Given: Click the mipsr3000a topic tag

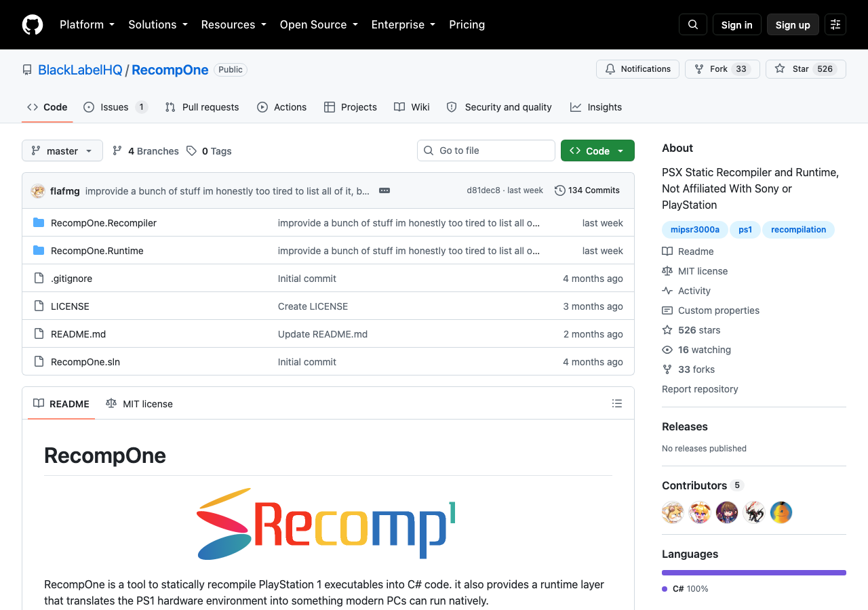Looking at the screenshot, I should click(695, 230).
